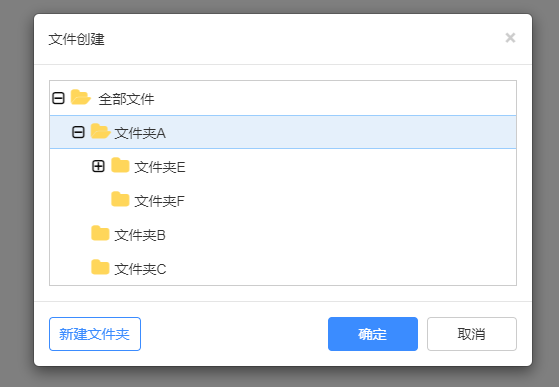Click the 文件创建 dialog title text

pyautogui.click(x=76, y=39)
